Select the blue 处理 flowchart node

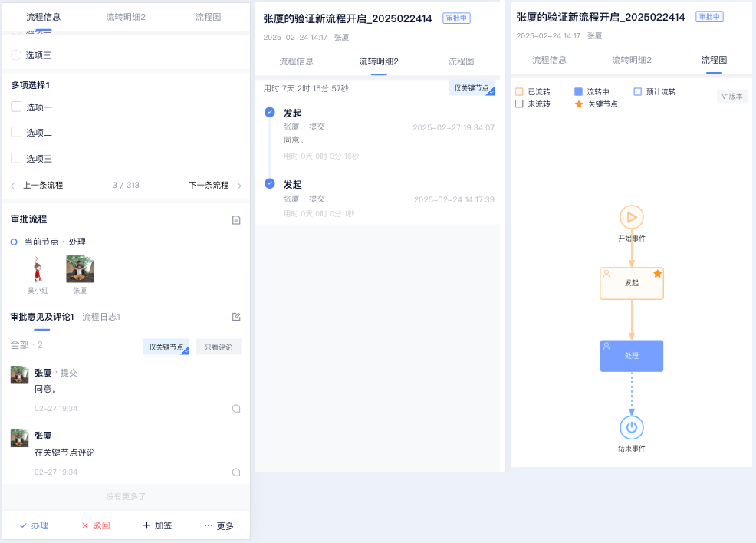[632, 356]
